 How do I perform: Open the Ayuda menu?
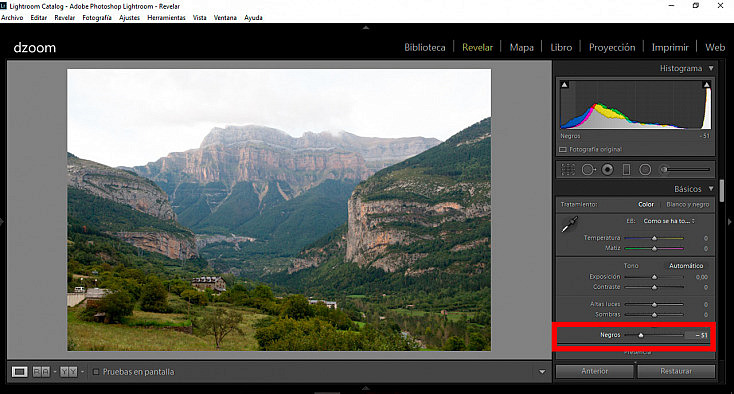coord(253,18)
